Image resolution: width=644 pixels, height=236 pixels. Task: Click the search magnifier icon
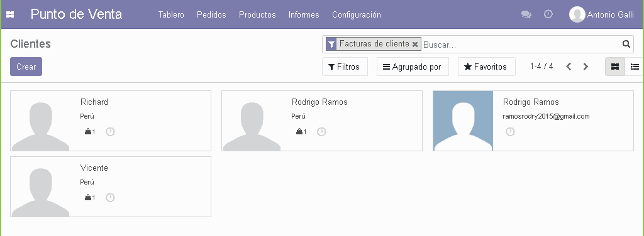[626, 44]
